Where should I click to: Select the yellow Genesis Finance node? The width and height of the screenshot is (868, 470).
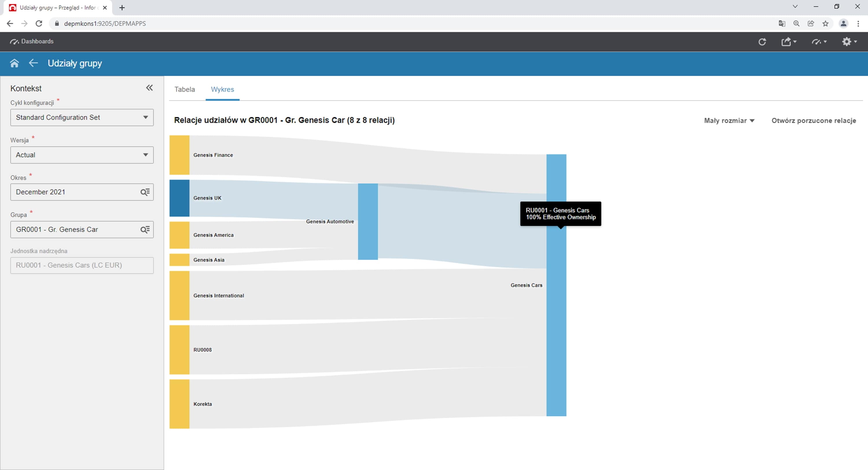tap(179, 155)
